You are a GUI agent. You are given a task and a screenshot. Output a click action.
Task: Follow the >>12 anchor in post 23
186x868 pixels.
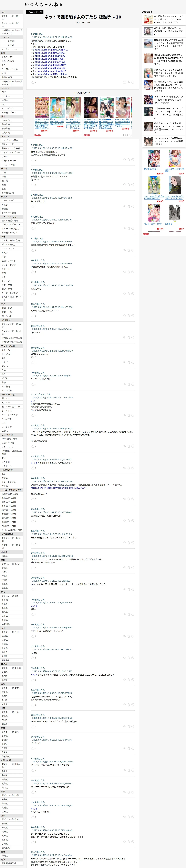coord(34,463)
